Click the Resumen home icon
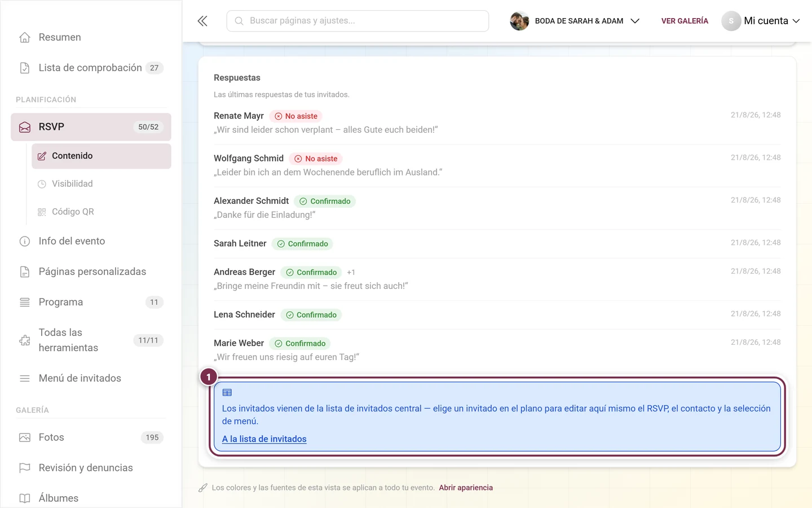The width and height of the screenshot is (812, 508). pos(25,37)
